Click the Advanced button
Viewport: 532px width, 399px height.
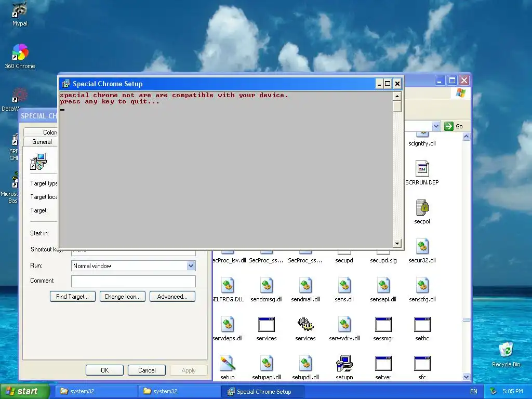[172, 296]
